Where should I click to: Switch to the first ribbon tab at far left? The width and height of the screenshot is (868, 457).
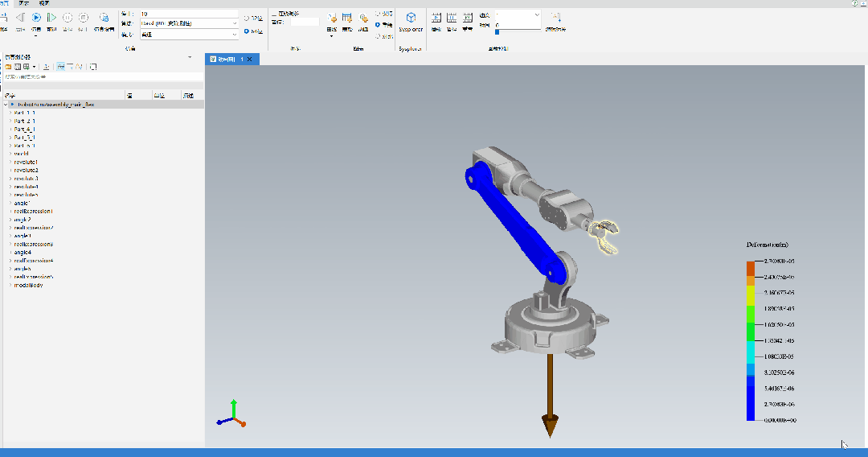click(5, 3)
